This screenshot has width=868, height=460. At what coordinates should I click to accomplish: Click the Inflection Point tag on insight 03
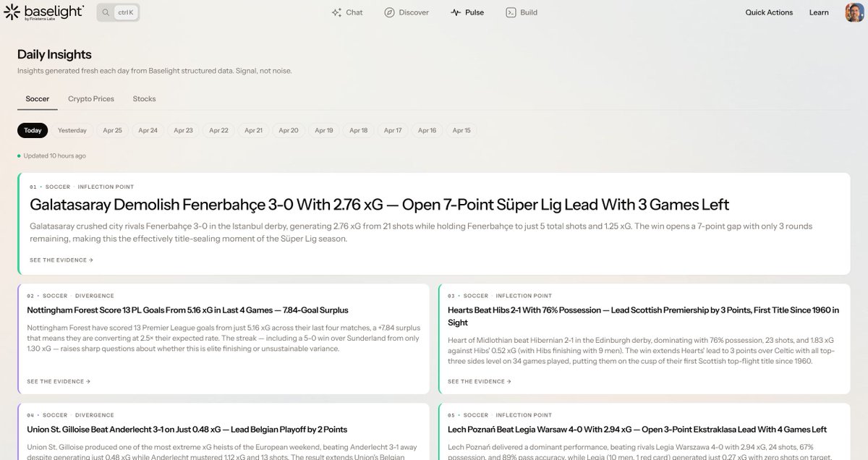coord(524,296)
